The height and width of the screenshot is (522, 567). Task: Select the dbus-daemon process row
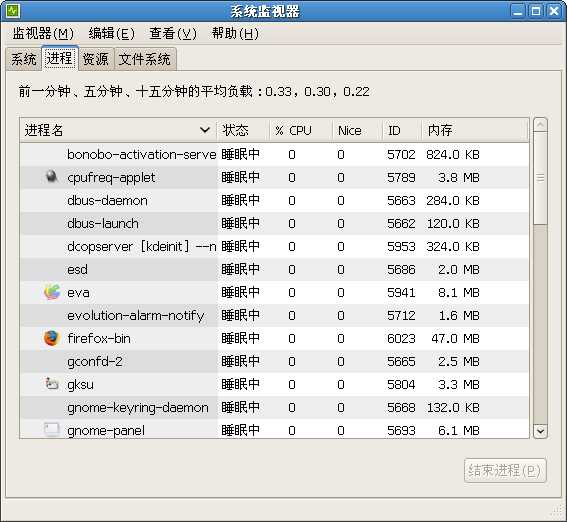274,200
